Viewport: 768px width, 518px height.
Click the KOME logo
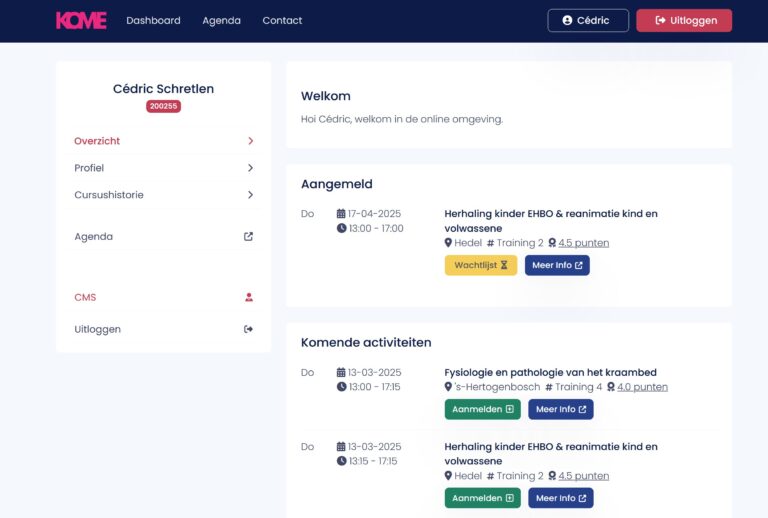(x=81, y=21)
